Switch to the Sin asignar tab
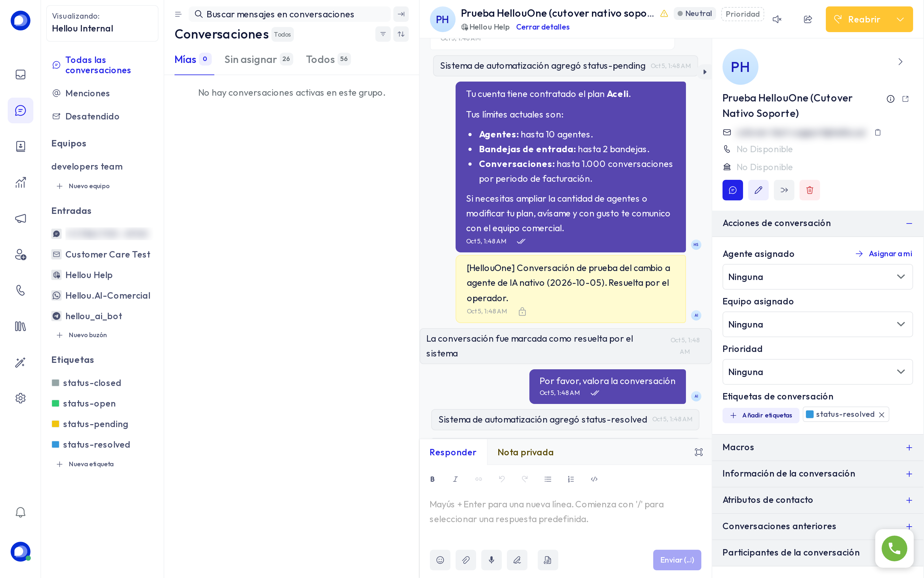This screenshot has width=924, height=578. (x=259, y=59)
